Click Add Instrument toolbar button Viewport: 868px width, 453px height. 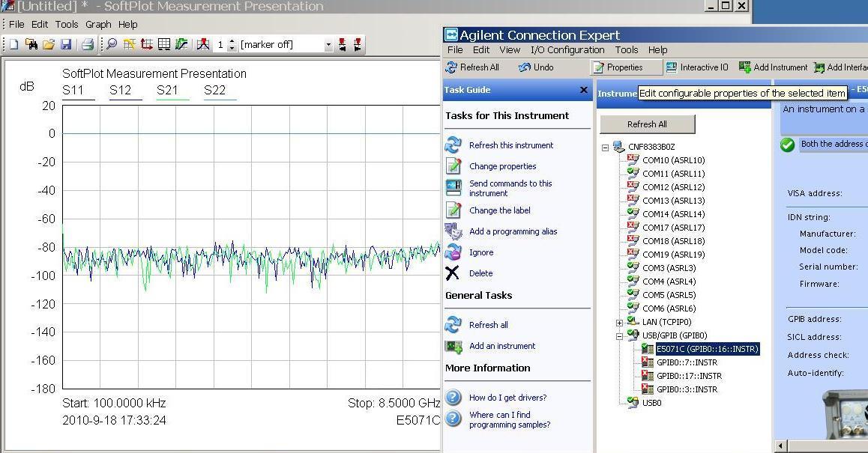pos(773,67)
